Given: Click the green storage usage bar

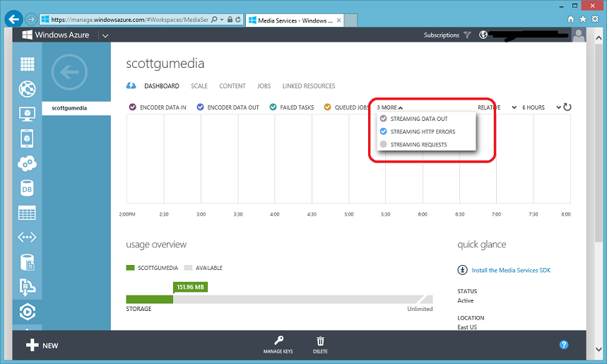Looking at the screenshot, I should (149, 300).
